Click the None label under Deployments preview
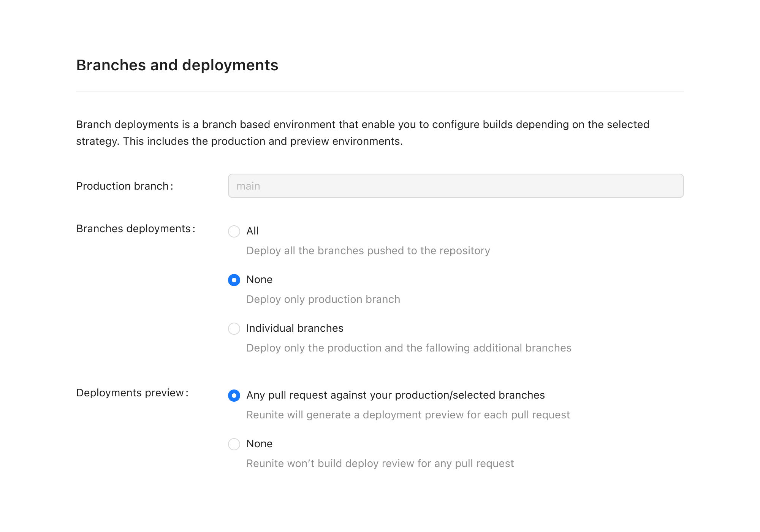The image size is (760, 532). point(260,443)
